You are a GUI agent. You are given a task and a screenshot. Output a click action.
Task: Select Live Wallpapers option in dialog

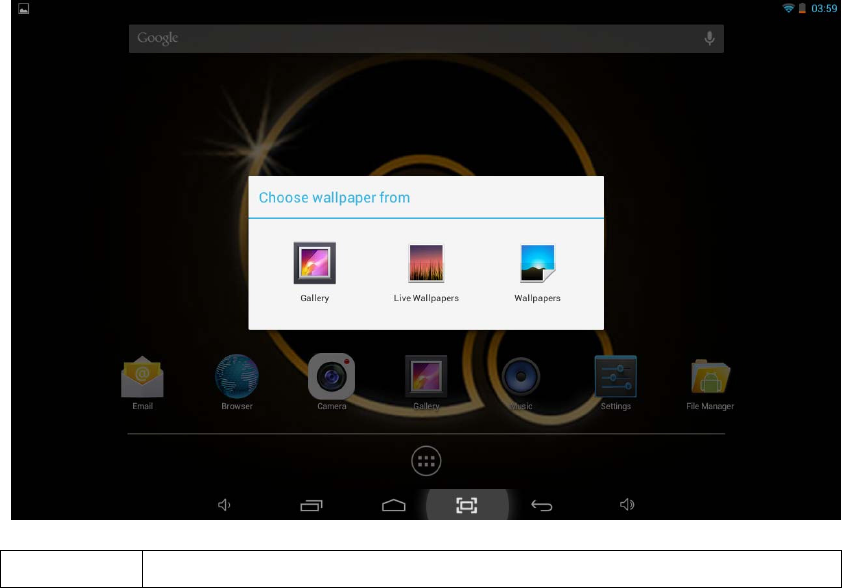(426, 272)
